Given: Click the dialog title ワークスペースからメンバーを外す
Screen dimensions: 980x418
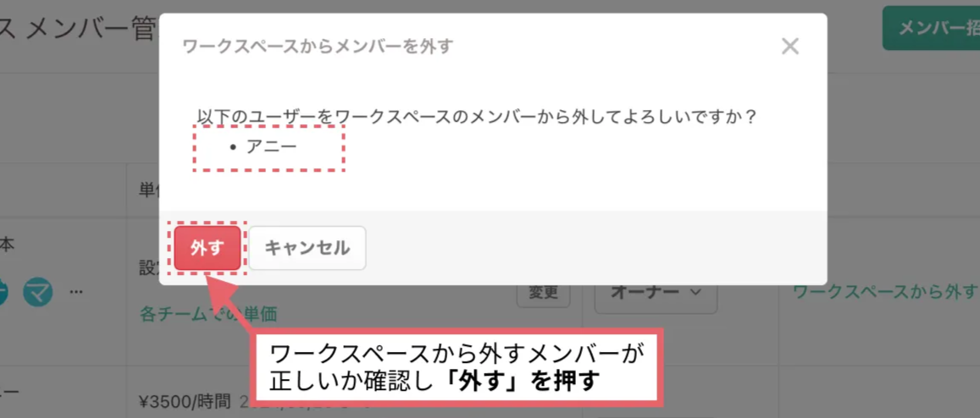Looking at the screenshot, I should coord(317,47).
